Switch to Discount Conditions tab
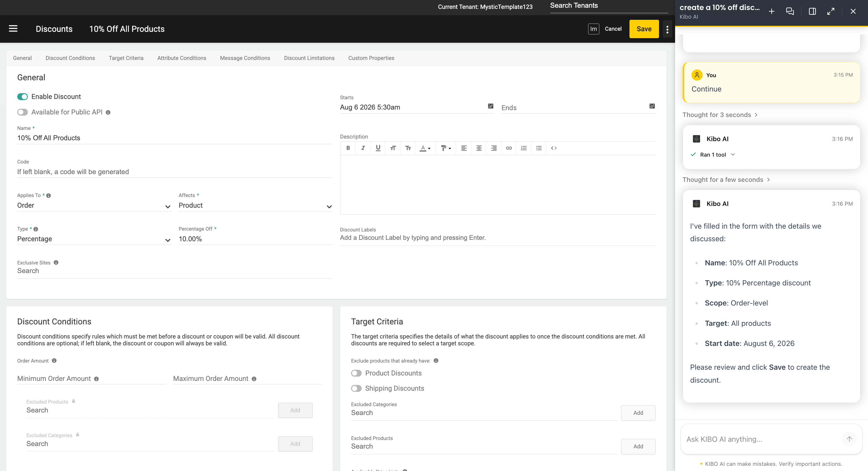The width and height of the screenshot is (868, 471). [x=70, y=58]
